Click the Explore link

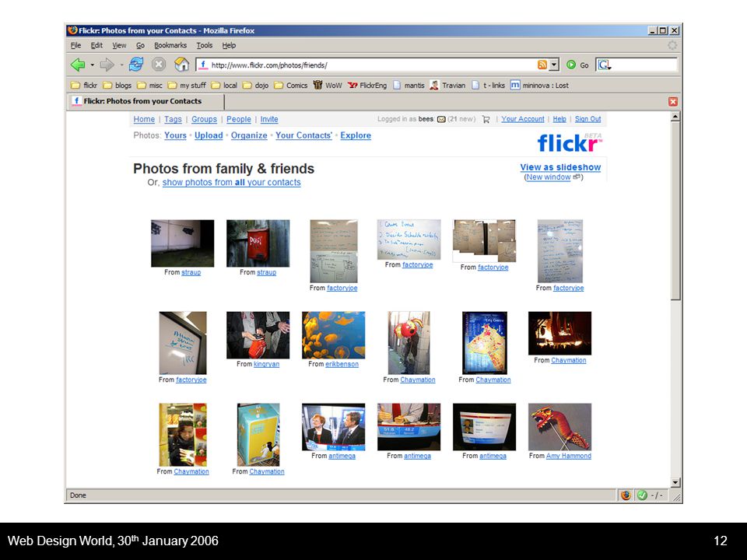tap(356, 135)
